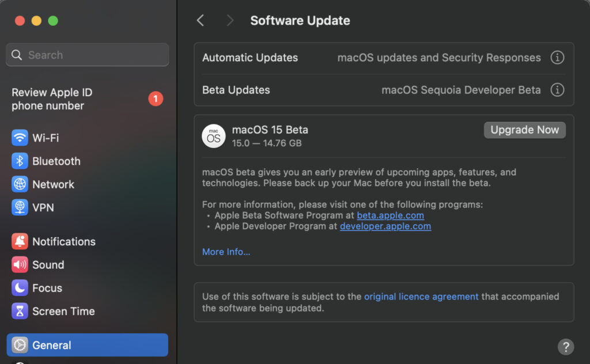Image resolution: width=590 pixels, height=364 pixels.
Task: Click the Beta Updates info button
Action: point(557,90)
